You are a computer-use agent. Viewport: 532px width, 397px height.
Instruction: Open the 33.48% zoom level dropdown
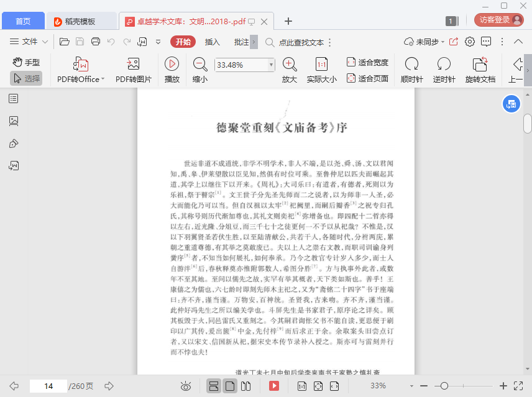(271, 65)
